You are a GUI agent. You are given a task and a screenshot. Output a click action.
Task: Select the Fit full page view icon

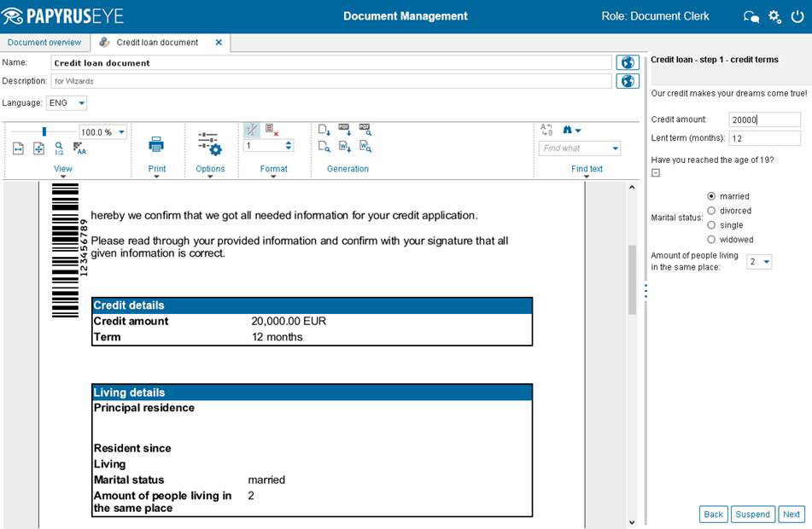click(x=38, y=149)
